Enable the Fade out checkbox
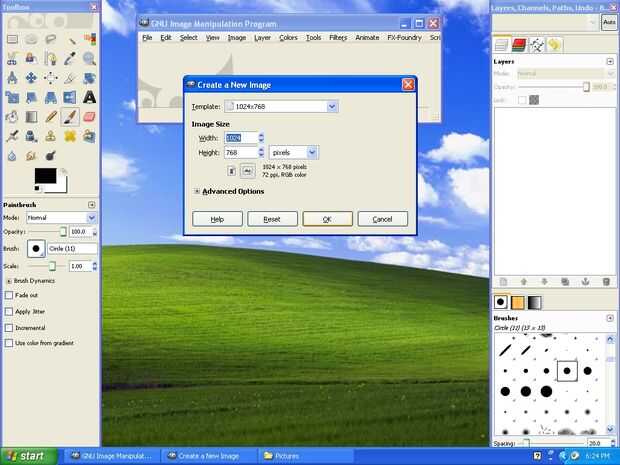Viewport: 620px width, 465px height. click(x=9, y=295)
